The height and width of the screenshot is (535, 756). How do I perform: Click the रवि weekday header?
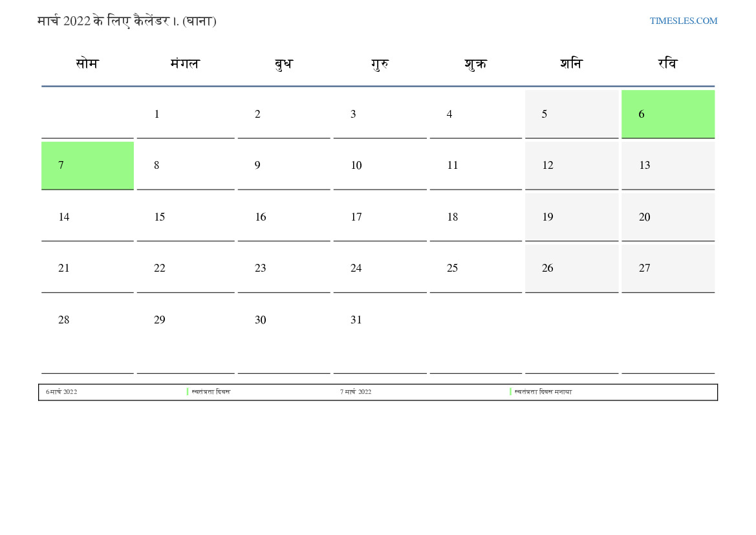click(668, 63)
